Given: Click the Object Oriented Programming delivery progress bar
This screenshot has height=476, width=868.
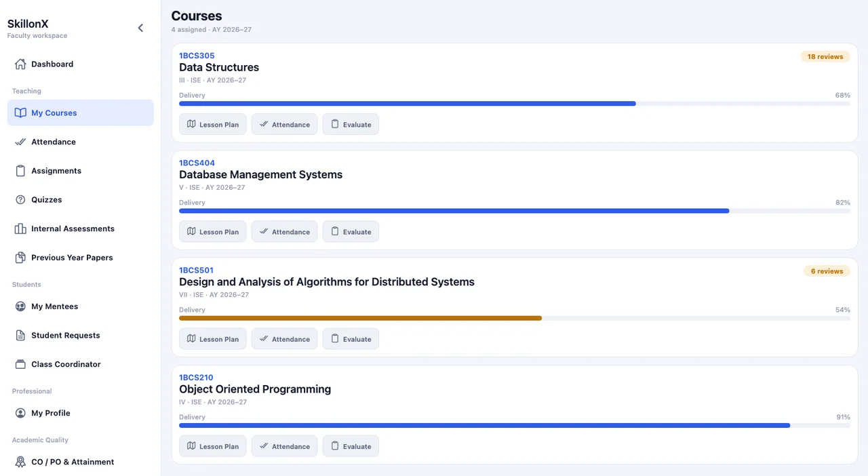Looking at the screenshot, I should [x=515, y=425].
